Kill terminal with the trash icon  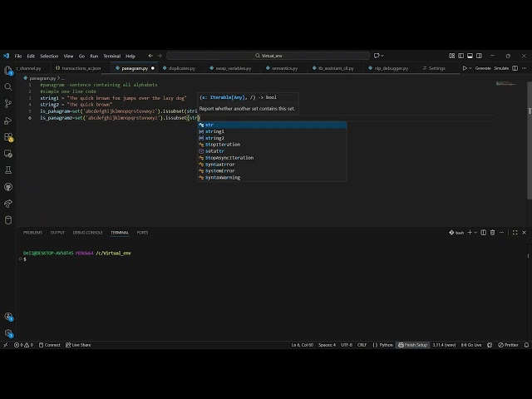click(493, 233)
